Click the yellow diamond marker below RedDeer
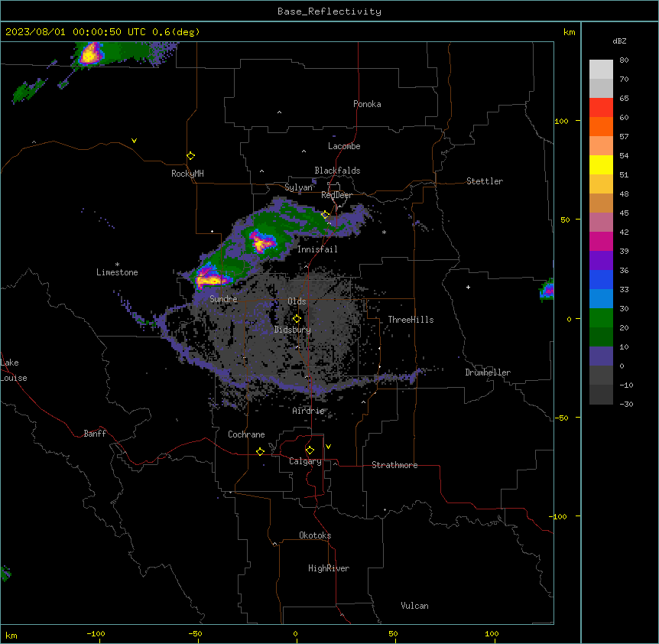The image size is (659, 644). coord(326,215)
